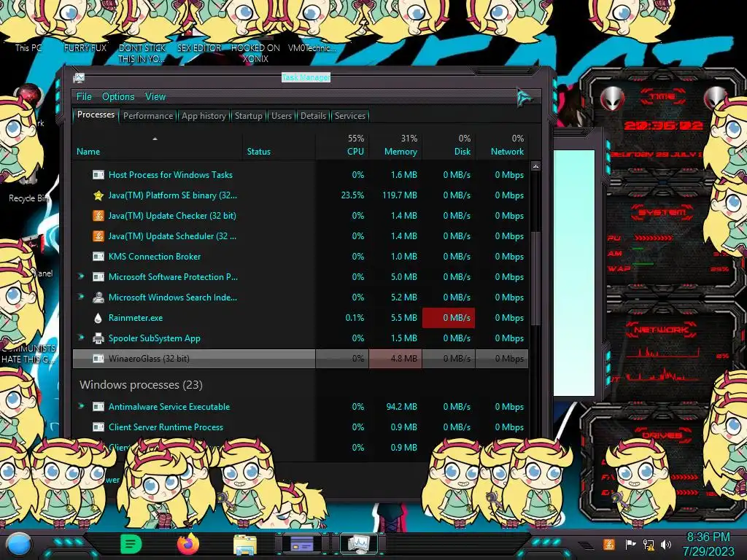Image resolution: width=747 pixels, height=560 pixels.
Task: Open File Explorer from the taskbar
Action: point(245,545)
